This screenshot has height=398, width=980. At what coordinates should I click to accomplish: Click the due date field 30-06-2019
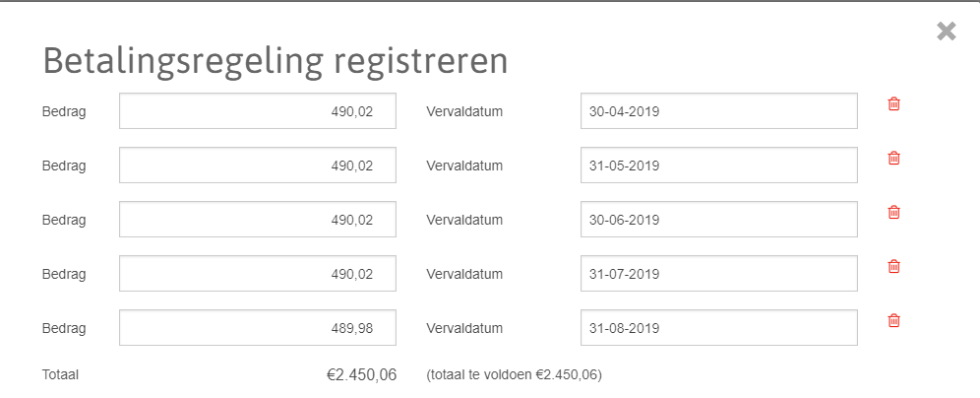718,220
